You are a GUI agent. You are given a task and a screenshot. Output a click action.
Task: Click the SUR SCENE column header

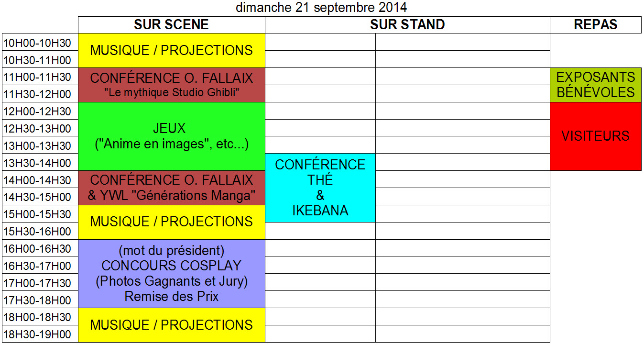tap(171, 25)
